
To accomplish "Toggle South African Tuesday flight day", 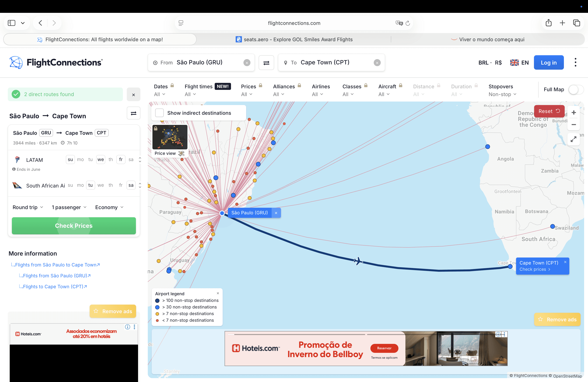I will tap(90, 185).
